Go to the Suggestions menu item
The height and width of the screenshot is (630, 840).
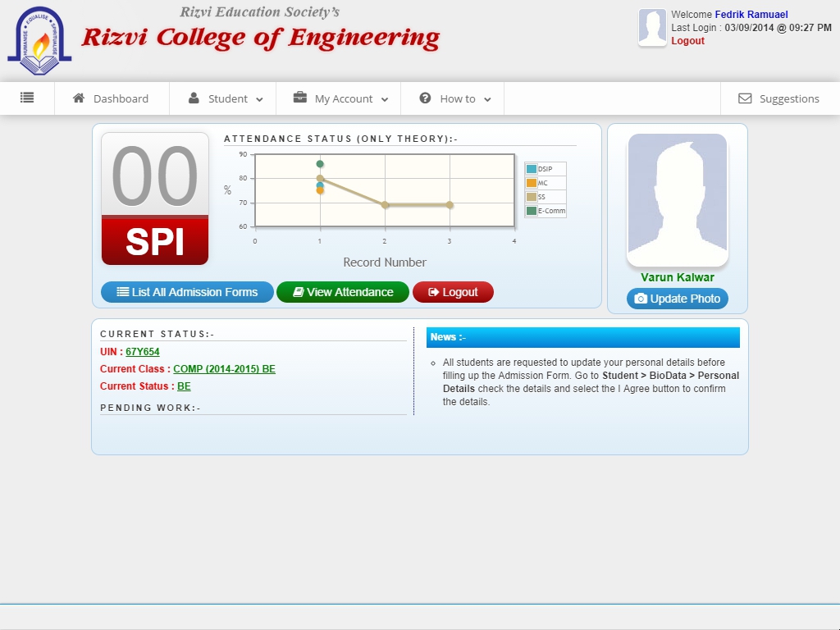click(780, 98)
